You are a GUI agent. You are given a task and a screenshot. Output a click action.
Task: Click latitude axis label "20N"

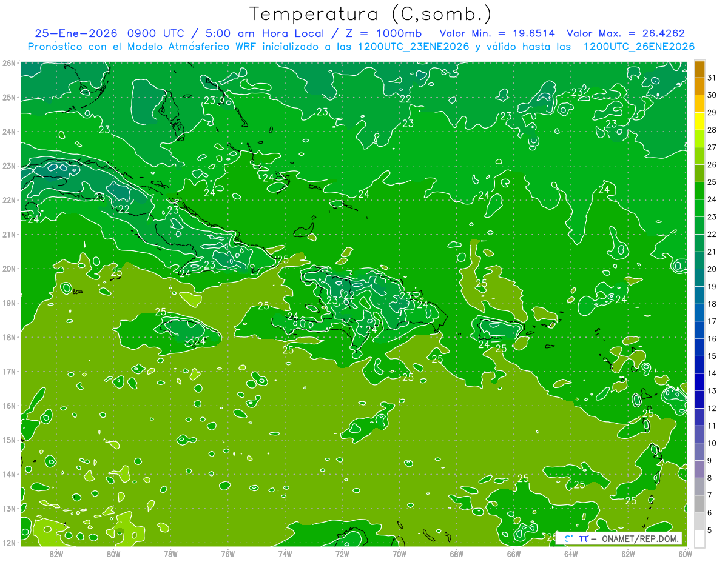(8, 269)
